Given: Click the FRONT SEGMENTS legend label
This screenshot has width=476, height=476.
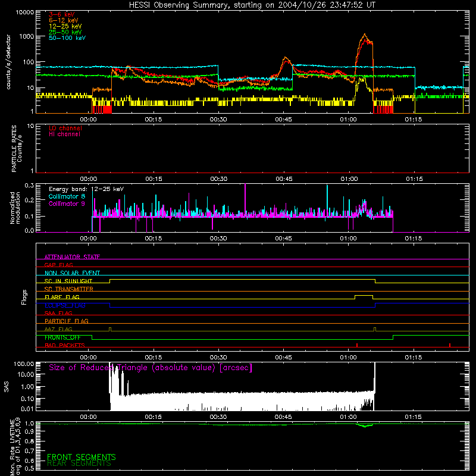Looking at the screenshot, I should [x=82, y=457].
